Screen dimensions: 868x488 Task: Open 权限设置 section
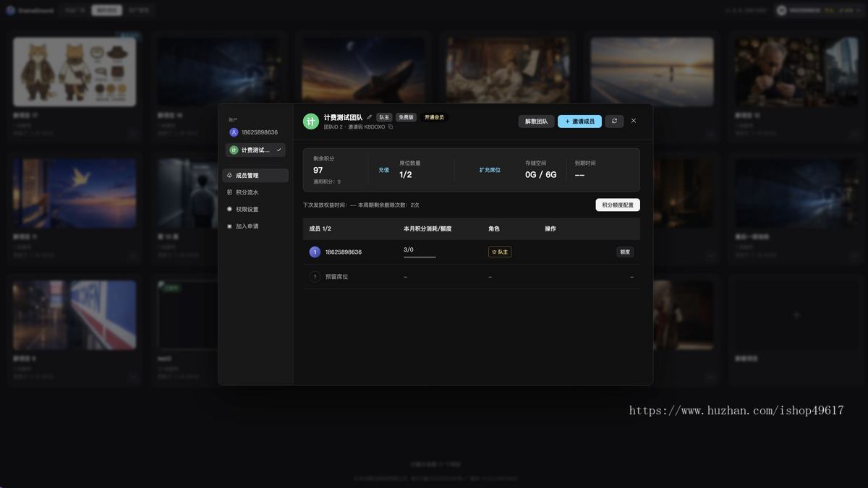click(x=255, y=209)
